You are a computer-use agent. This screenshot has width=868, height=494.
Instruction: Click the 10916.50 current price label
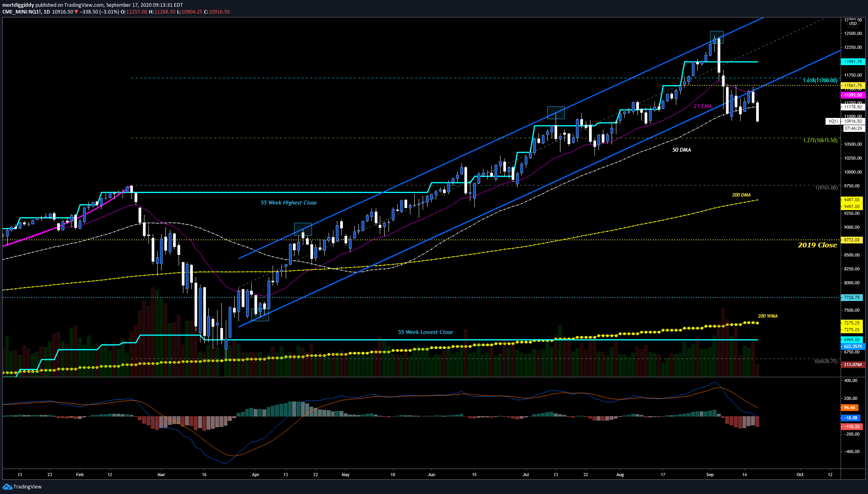(853, 121)
